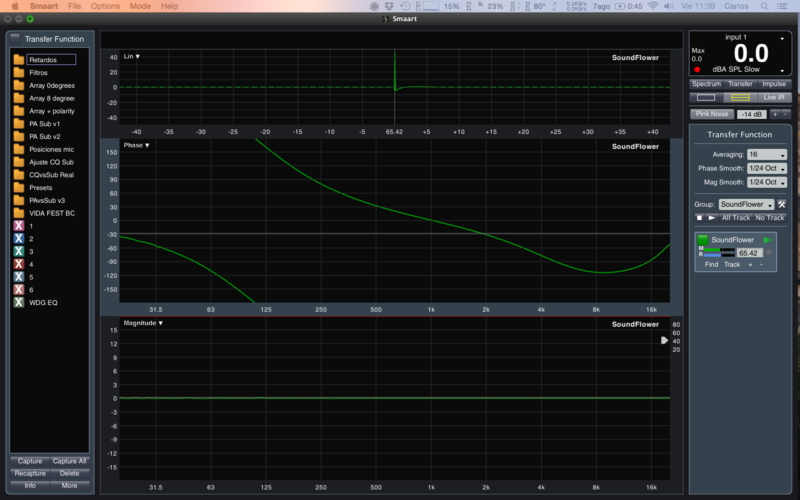
Task: Expand the Group SoundFlower dropdown
Action: click(746, 204)
